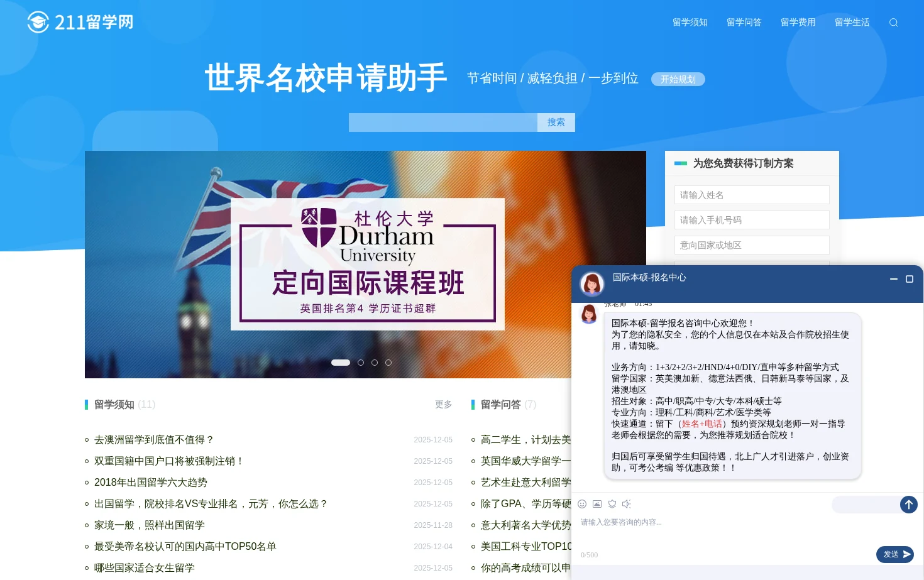Click the 世界名校申请助手 headline
Image resolution: width=924 pixels, height=580 pixels.
[x=326, y=78]
